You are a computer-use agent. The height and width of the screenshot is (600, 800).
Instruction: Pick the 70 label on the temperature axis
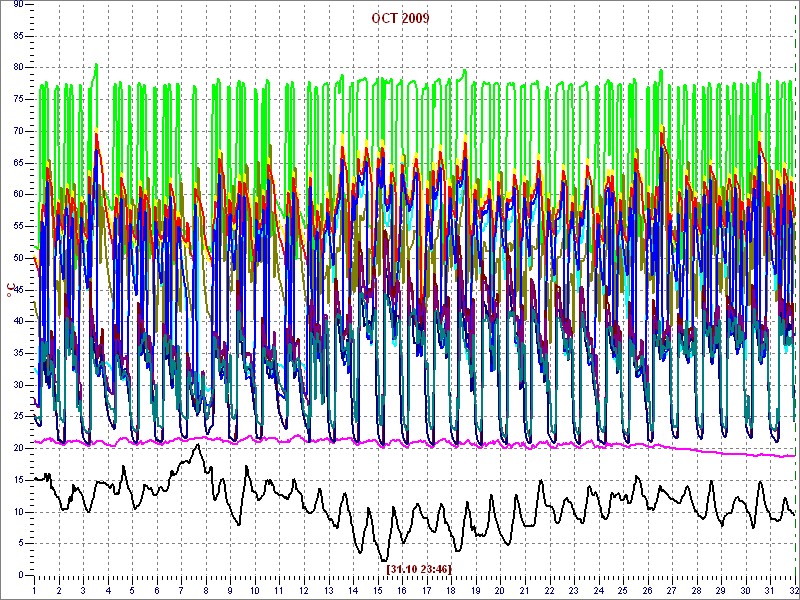(17, 131)
